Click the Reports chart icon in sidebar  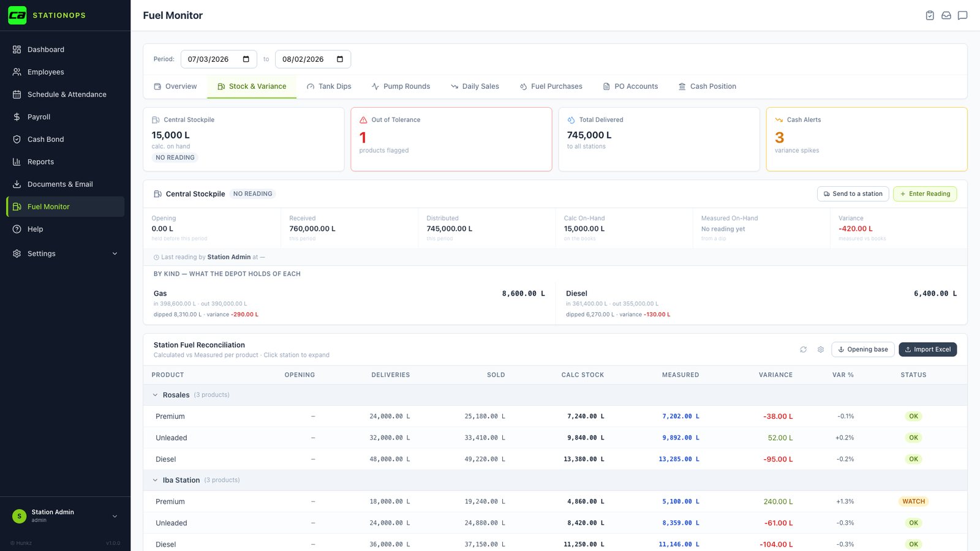17,162
